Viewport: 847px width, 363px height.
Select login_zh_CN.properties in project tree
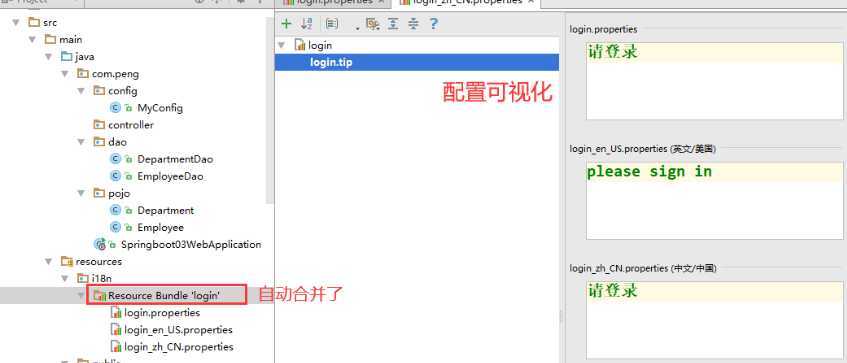(179, 347)
